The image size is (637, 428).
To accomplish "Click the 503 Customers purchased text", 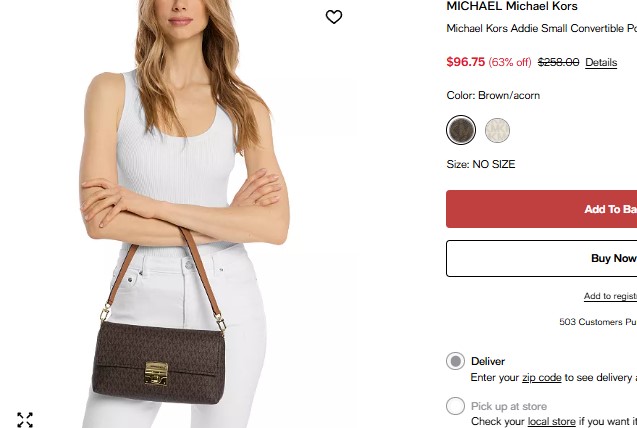I will coord(598,322).
